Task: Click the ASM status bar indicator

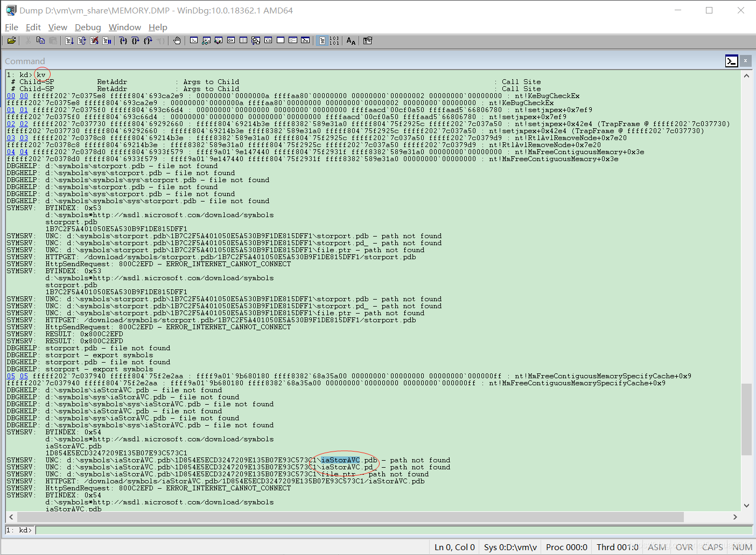Action: (x=657, y=547)
